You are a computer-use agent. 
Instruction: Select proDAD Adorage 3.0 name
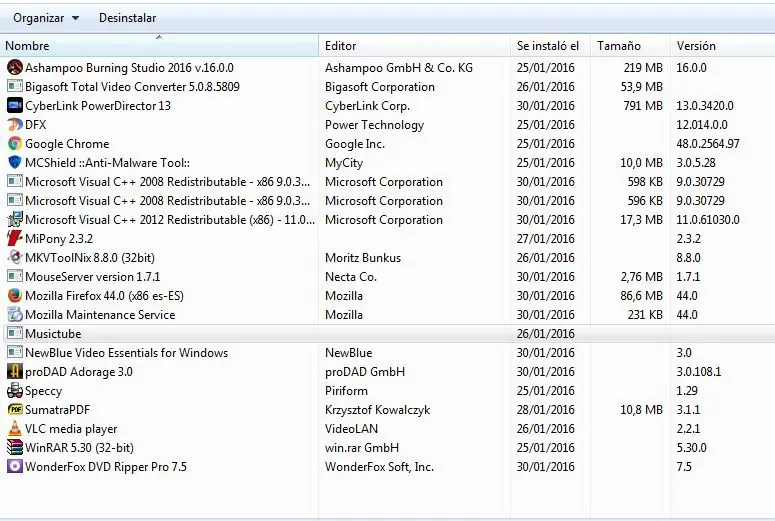(79, 371)
